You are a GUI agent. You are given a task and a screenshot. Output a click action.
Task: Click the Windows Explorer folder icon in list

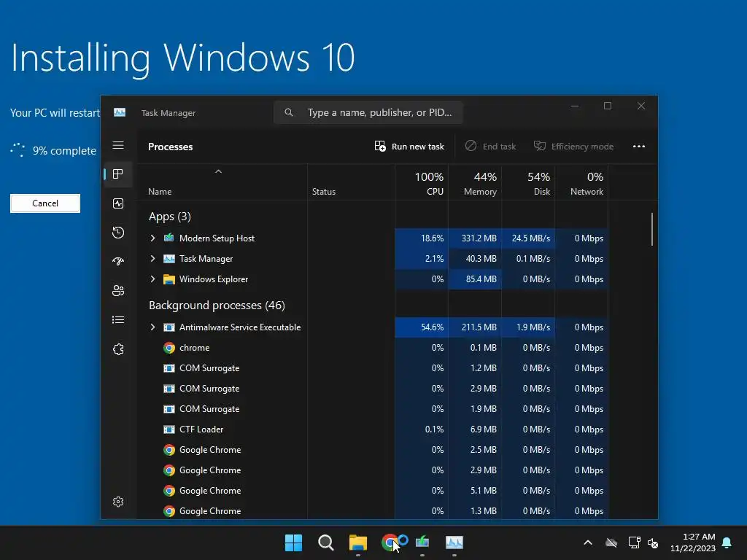pos(169,279)
